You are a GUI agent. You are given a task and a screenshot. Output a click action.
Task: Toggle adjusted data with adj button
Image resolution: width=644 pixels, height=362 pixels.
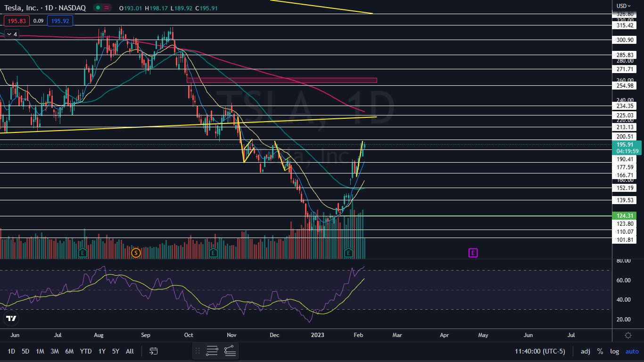(586, 351)
